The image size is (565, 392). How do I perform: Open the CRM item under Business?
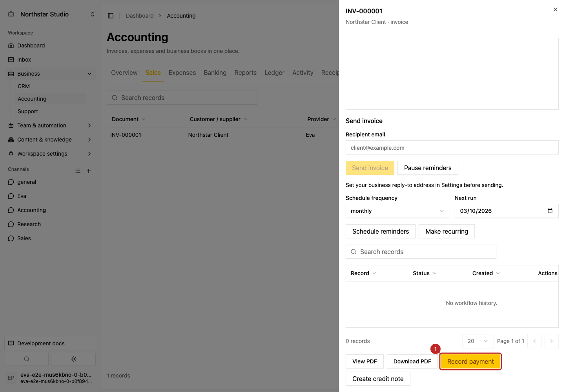coord(50,86)
